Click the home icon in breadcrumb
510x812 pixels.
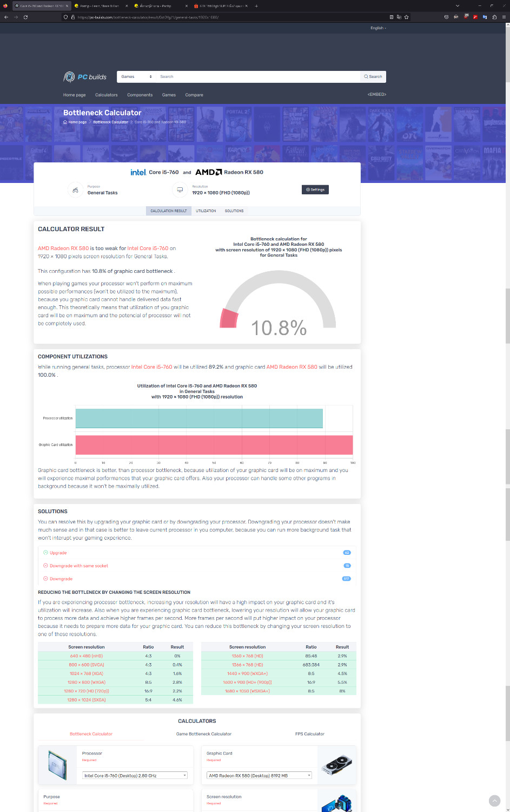pos(65,122)
